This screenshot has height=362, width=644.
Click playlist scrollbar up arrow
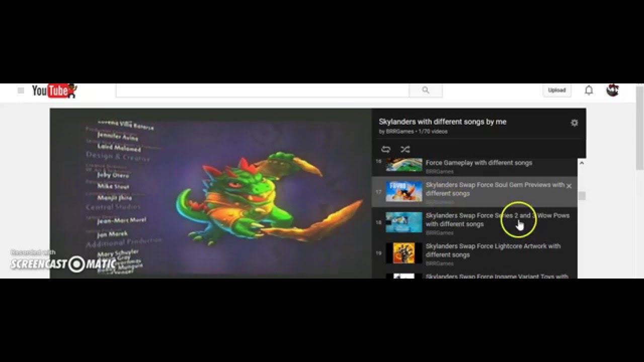coord(582,163)
